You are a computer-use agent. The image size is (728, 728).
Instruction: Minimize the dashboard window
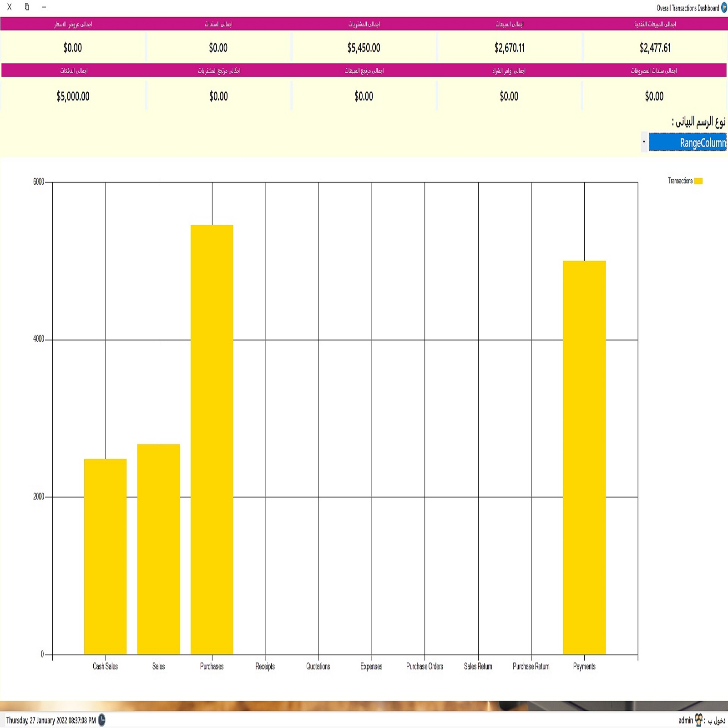[44, 7]
